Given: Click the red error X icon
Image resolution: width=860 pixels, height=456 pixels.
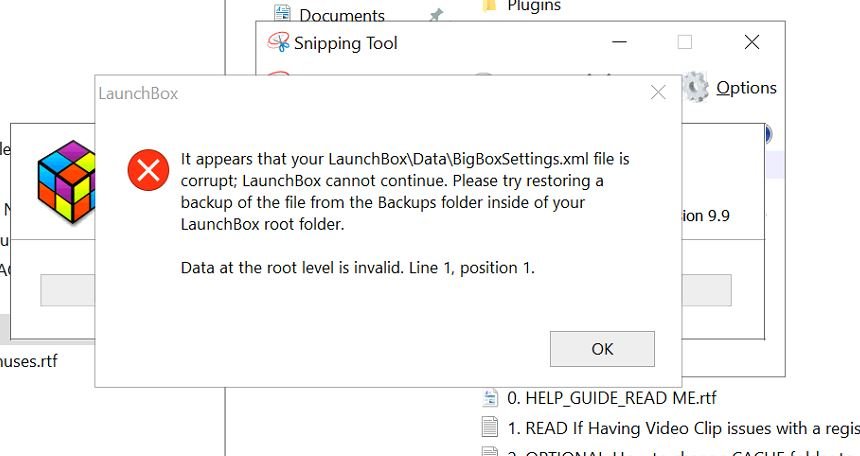Looking at the screenshot, I should [x=148, y=169].
